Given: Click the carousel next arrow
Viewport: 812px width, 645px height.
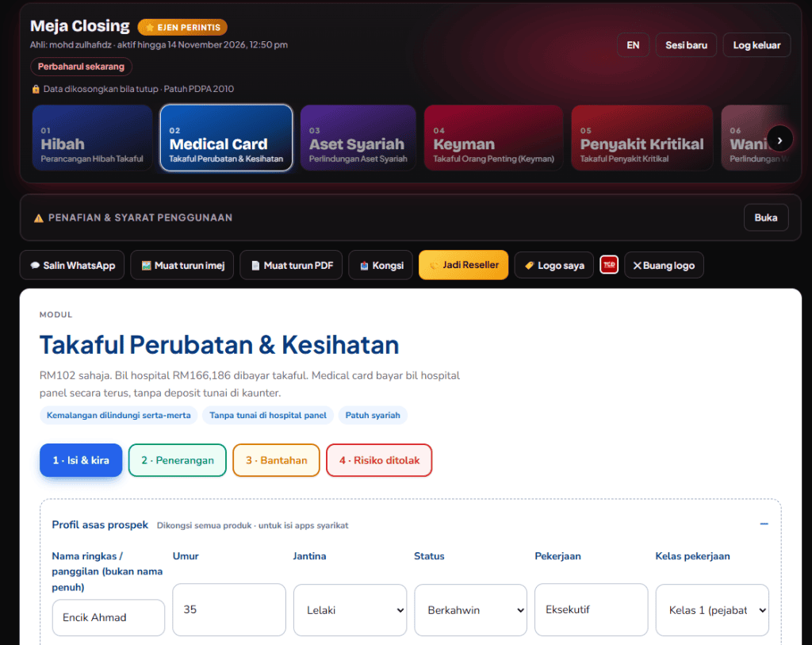Looking at the screenshot, I should tap(779, 140).
